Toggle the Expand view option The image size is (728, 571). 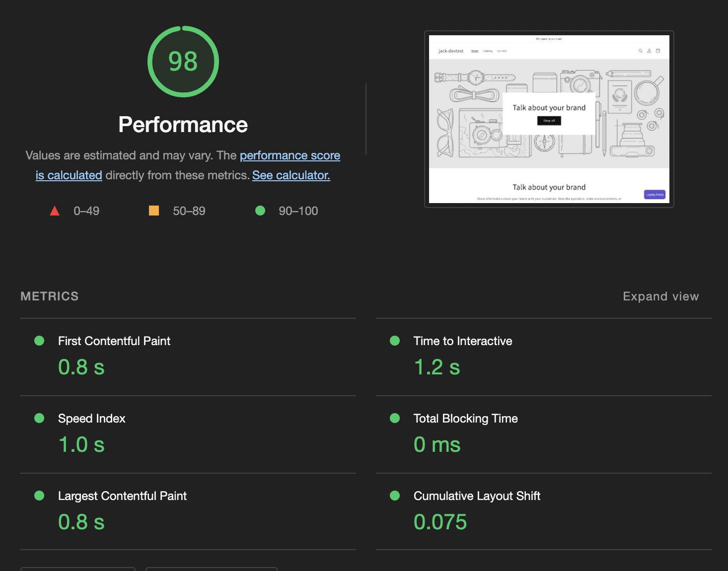point(660,296)
